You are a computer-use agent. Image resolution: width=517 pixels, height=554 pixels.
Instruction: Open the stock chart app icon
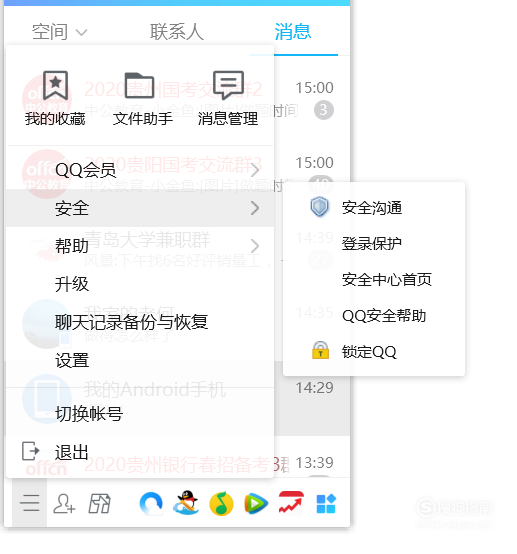pos(291,503)
